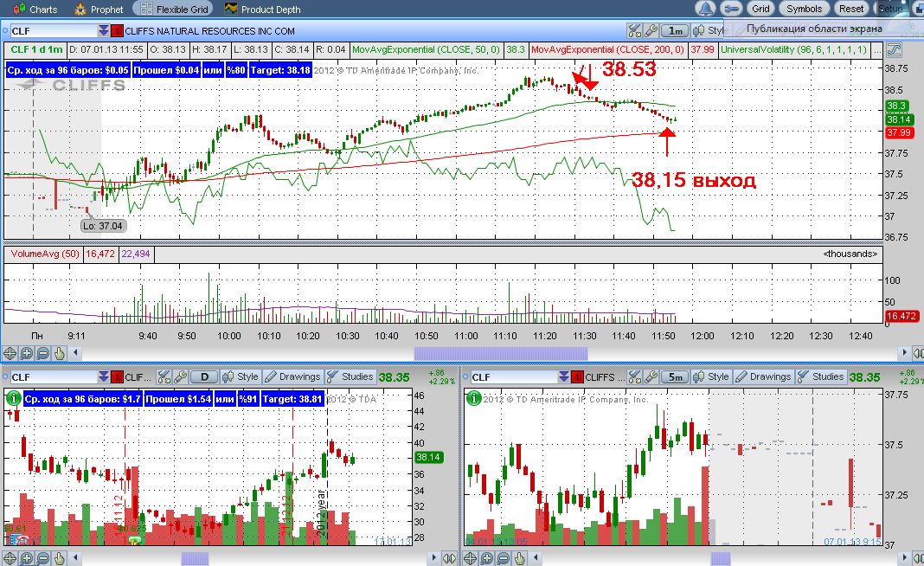Click the VolumeAvg (50) label
The image size is (924, 566).
click(45, 254)
